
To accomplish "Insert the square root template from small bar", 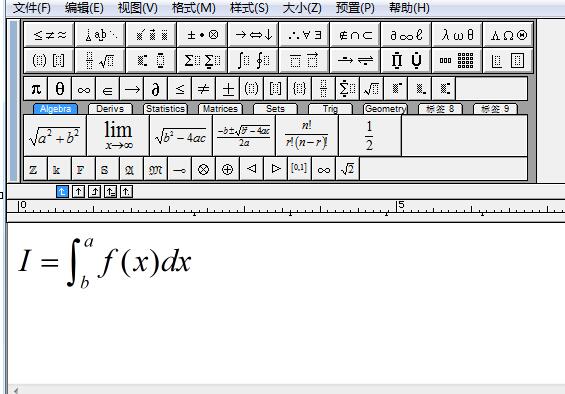I will pyautogui.click(x=372, y=88).
